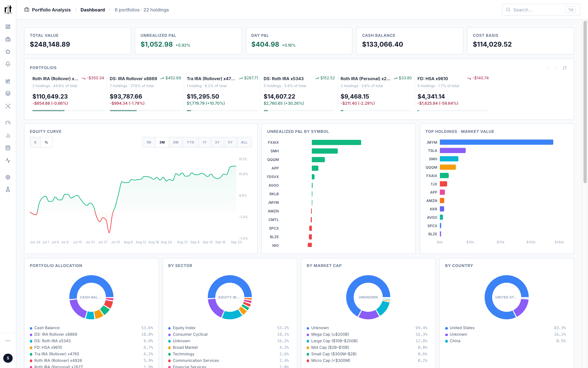Image resolution: width=588 pixels, height=368 pixels.
Task: Go to next portfolios page arrow
Action: pyautogui.click(x=556, y=68)
